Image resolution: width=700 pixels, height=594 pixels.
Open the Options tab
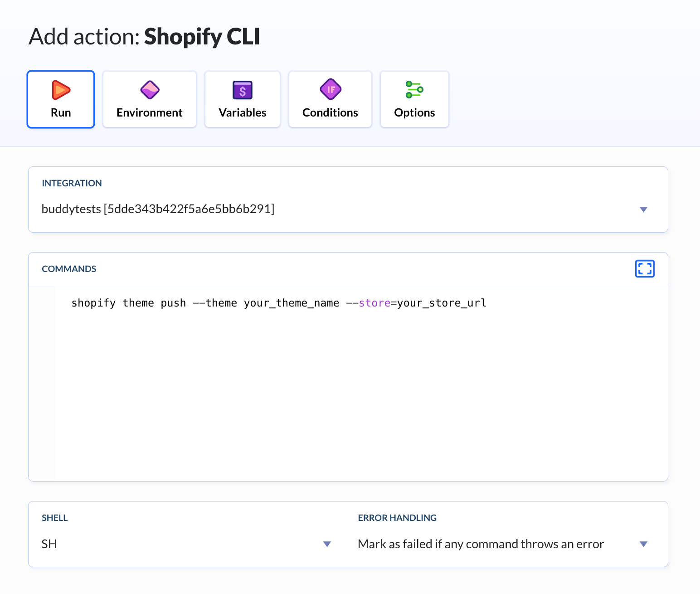tap(414, 99)
